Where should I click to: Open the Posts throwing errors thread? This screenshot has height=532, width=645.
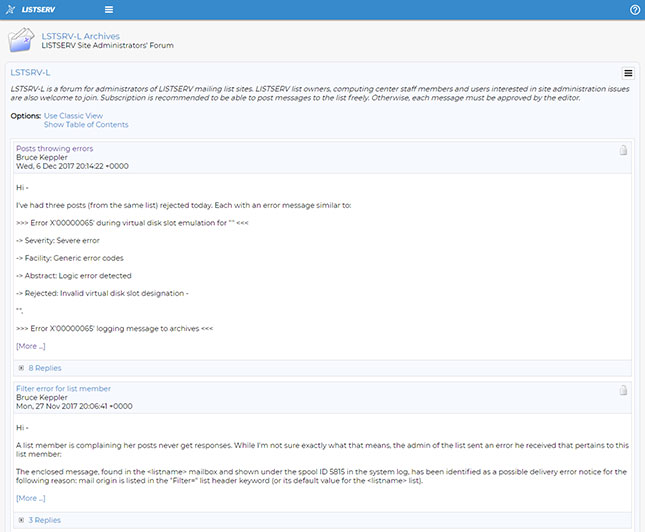[x=55, y=149]
